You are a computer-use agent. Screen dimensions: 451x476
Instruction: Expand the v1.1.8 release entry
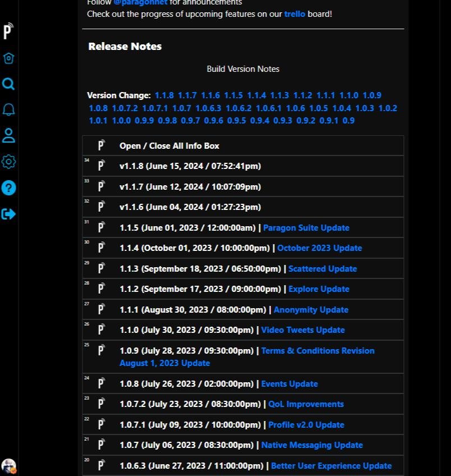tap(190, 166)
